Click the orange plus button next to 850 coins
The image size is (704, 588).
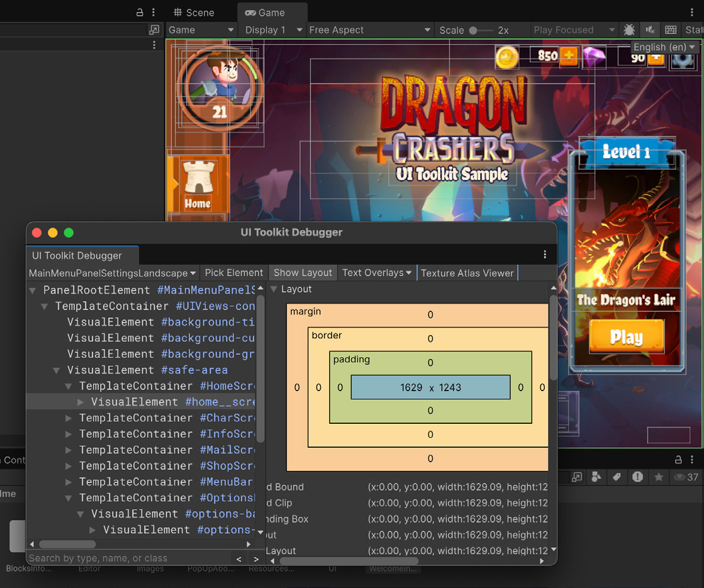(x=569, y=56)
